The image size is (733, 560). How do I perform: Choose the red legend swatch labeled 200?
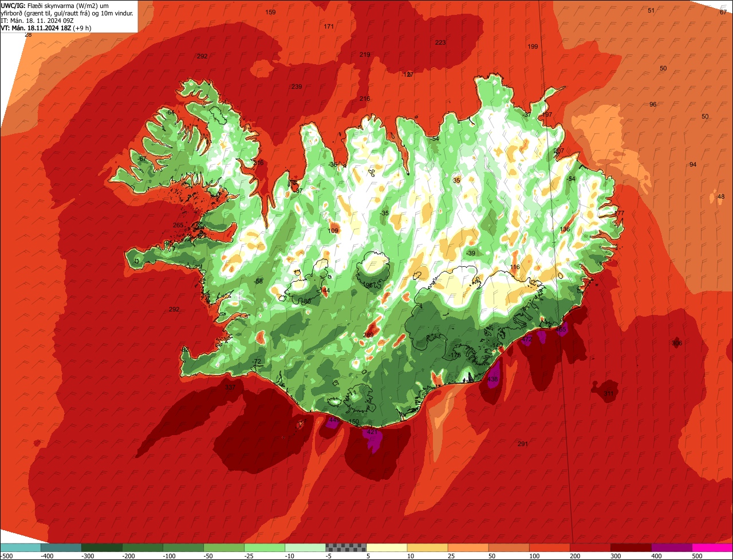pyautogui.click(x=590, y=547)
